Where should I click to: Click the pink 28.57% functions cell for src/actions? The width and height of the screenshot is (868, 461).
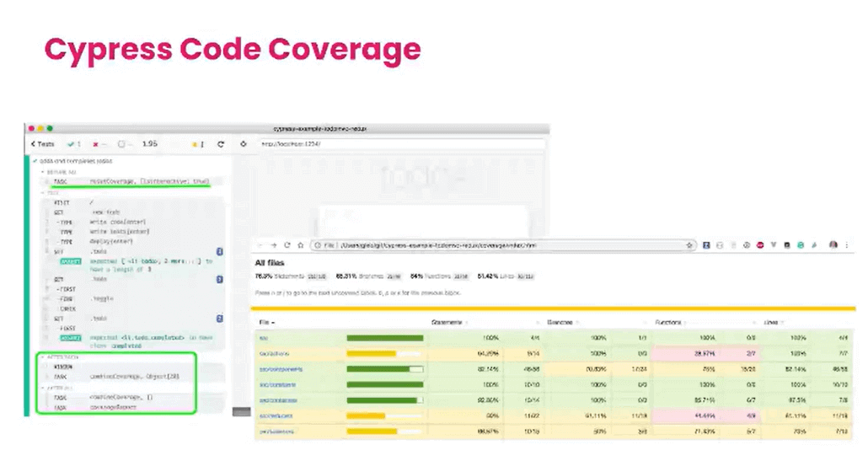point(687,353)
